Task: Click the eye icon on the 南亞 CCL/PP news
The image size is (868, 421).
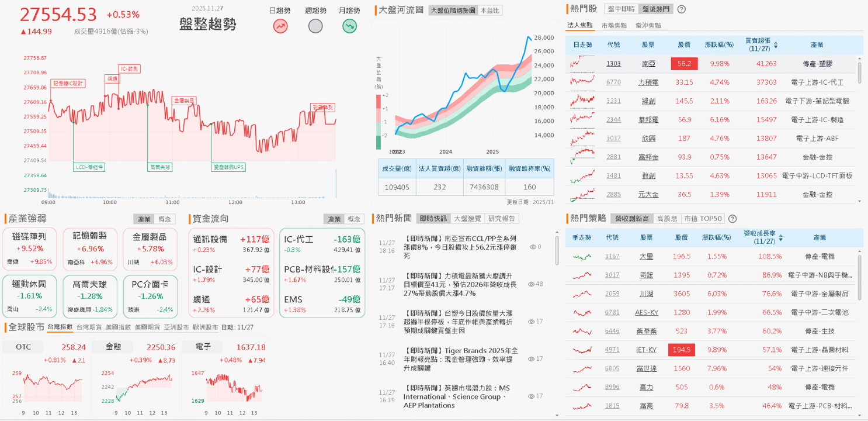Action: point(533,247)
